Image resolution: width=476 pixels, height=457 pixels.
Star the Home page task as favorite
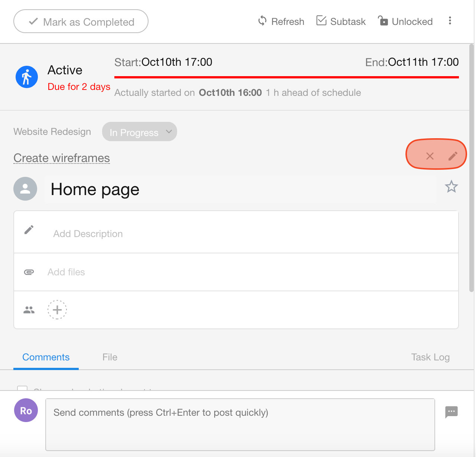coord(451,187)
